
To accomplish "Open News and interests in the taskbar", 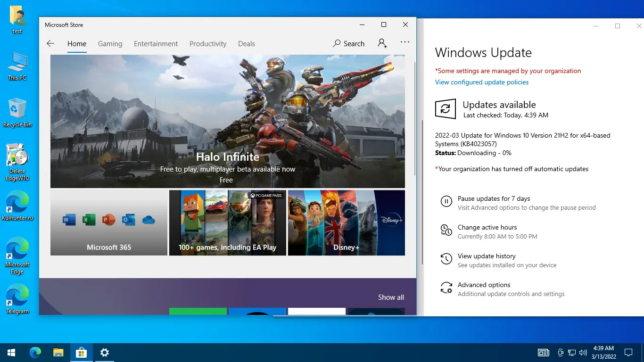I will point(544,353).
